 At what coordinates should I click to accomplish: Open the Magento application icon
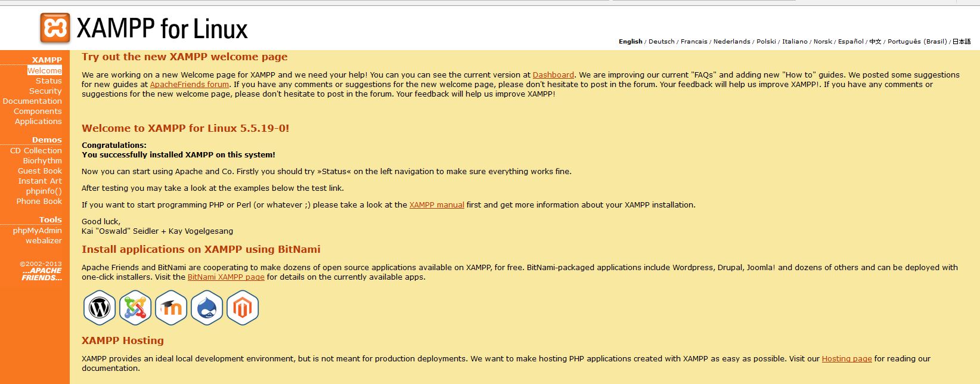(x=243, y=308)
